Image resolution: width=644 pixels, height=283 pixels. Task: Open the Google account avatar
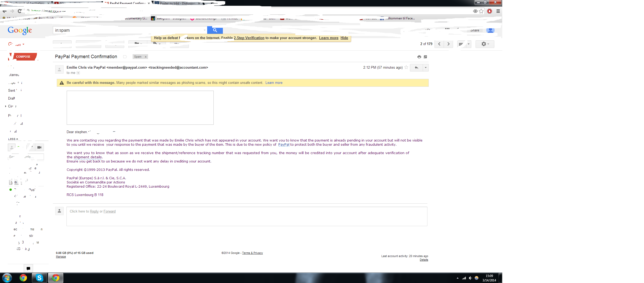(x=490, y=30)
